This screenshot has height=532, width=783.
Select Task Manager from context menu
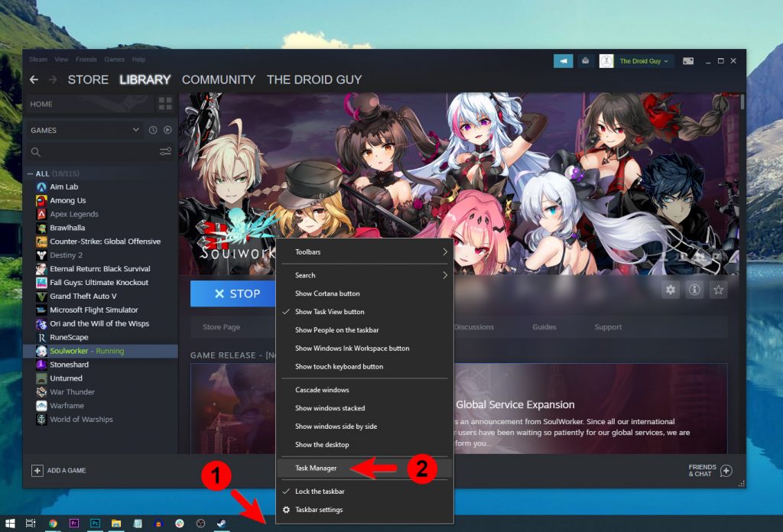pos(365,468)
